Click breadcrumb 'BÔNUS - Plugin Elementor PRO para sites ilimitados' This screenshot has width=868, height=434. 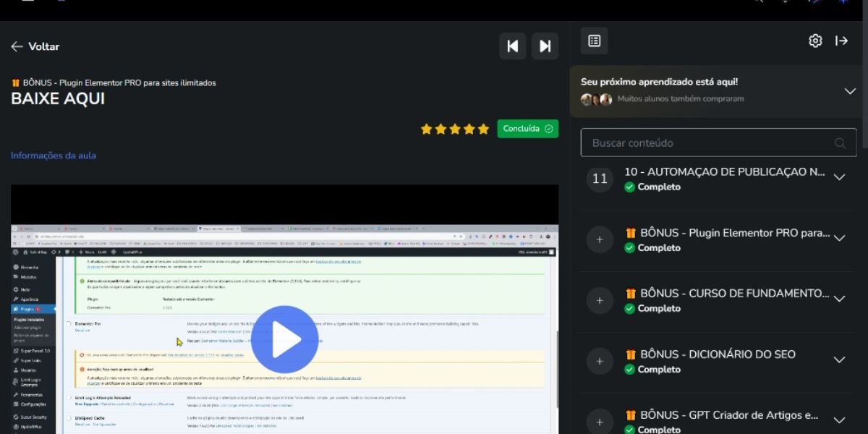click(114, 82)
